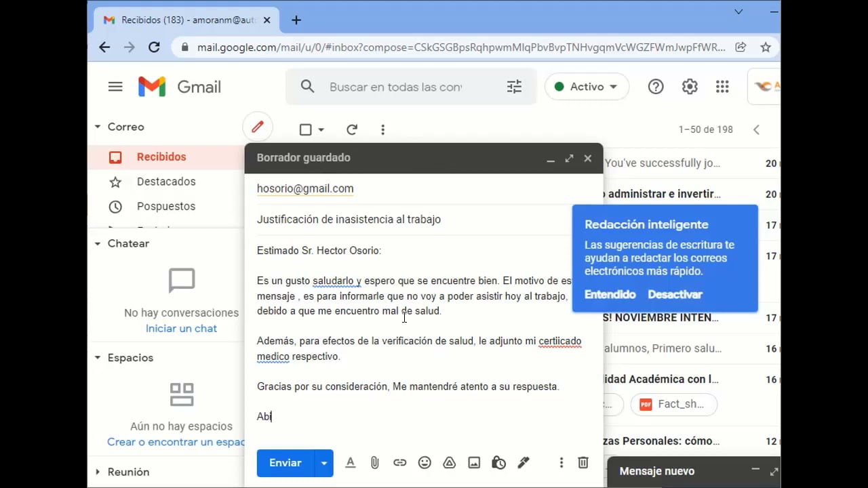Click the subject field Justificación de inasistencia
This screenshot has width=868, height=488.
(349, 219)
